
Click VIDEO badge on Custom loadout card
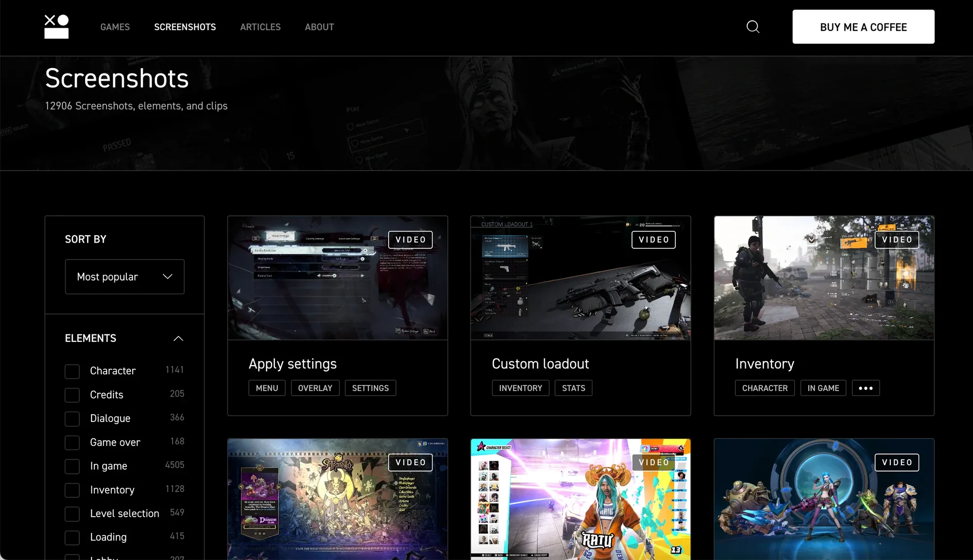tap(653, 240)
